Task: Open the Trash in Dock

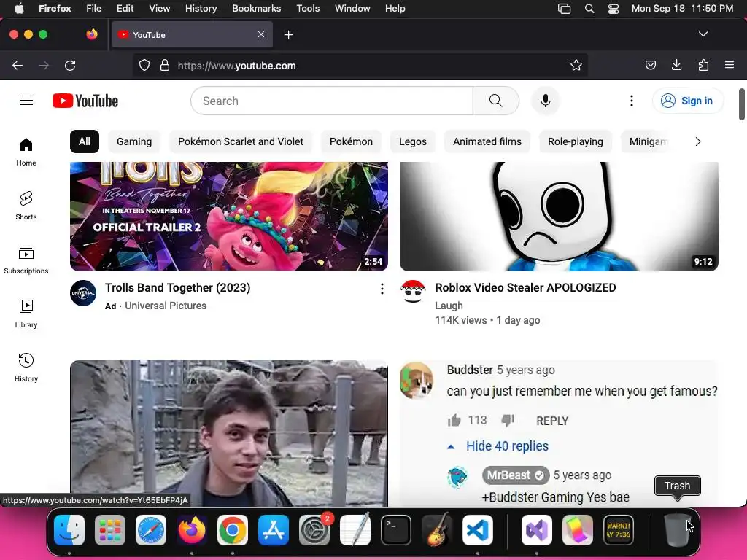Action: click(677, 530)
